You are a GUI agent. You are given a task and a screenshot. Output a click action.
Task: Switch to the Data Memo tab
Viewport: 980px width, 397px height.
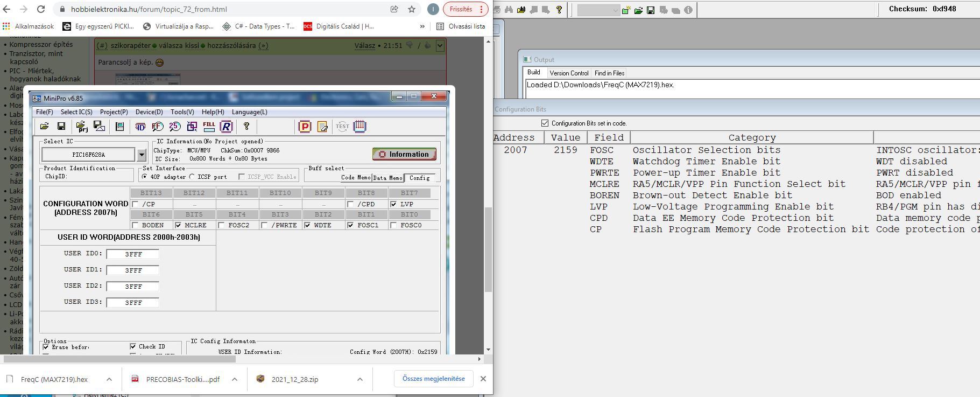[387, 178]
